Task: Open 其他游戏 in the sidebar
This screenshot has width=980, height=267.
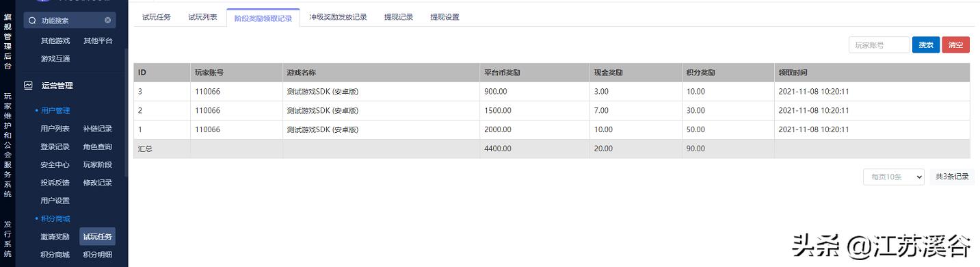Action: (x=55, y=40)
